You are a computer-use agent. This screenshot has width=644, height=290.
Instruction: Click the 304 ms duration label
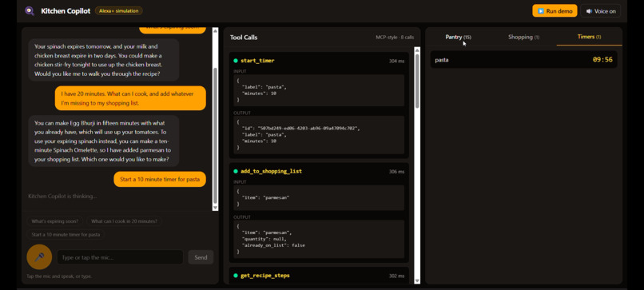[x=397, y=62]
